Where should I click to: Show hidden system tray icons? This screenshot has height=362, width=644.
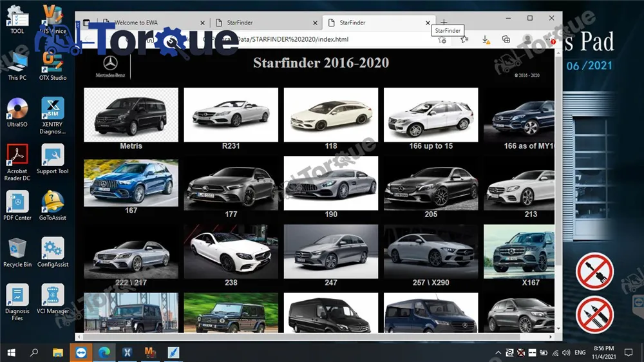pos(498,352)
